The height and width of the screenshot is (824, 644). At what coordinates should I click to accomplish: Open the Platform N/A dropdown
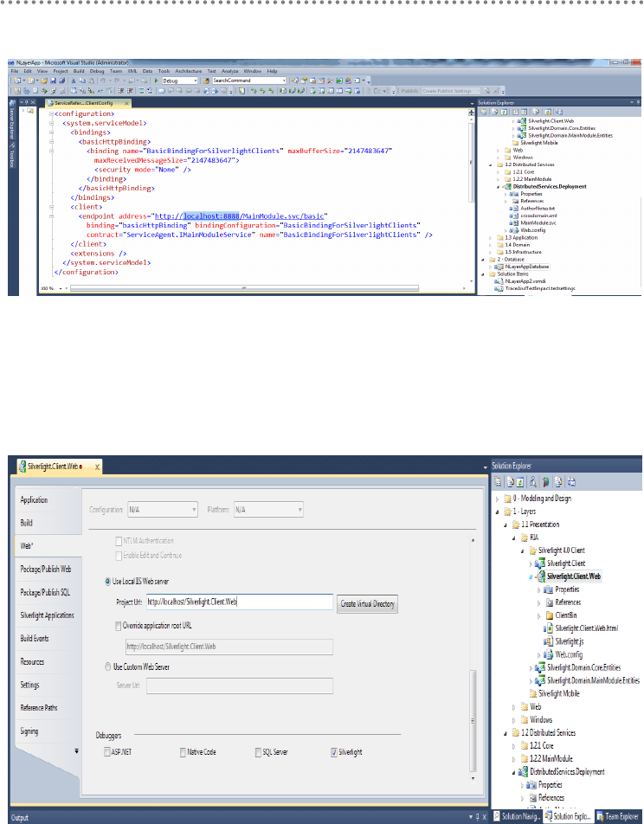pyautogui.click(x=268, y=510)
